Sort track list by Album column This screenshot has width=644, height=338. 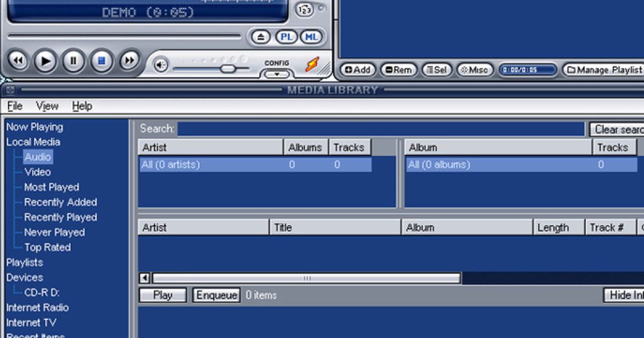pos(467,227)
